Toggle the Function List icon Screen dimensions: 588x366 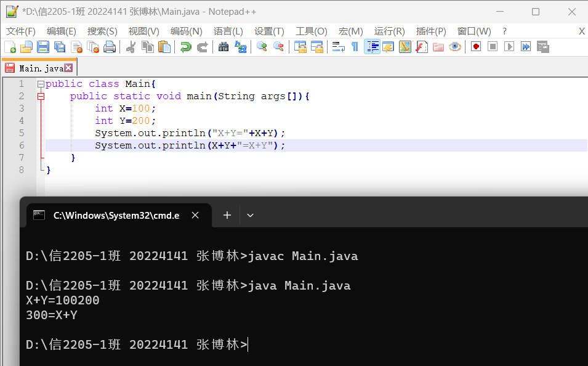click(422, 47)
